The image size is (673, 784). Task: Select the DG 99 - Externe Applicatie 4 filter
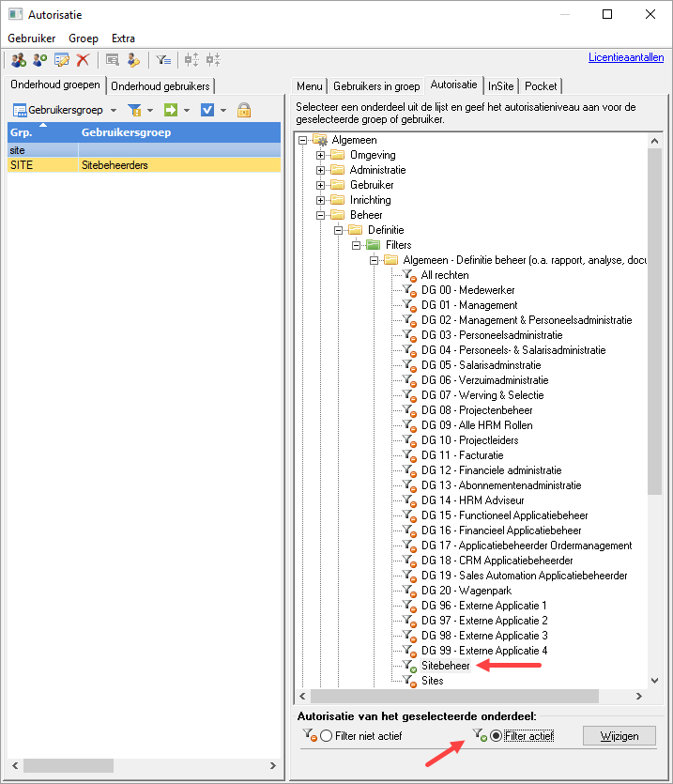click(484, 651)
